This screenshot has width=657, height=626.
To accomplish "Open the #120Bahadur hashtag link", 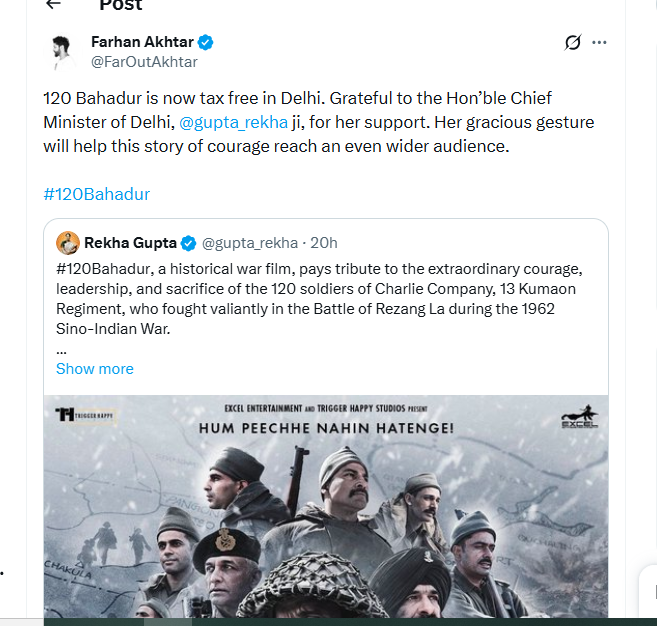I will pyautogui.click(x=97, y=194).
